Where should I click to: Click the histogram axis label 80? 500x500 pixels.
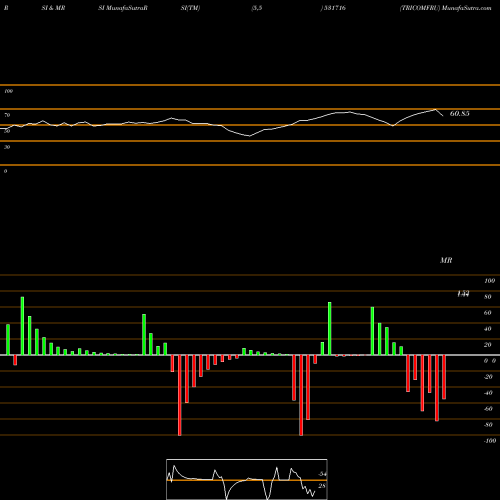488,297
